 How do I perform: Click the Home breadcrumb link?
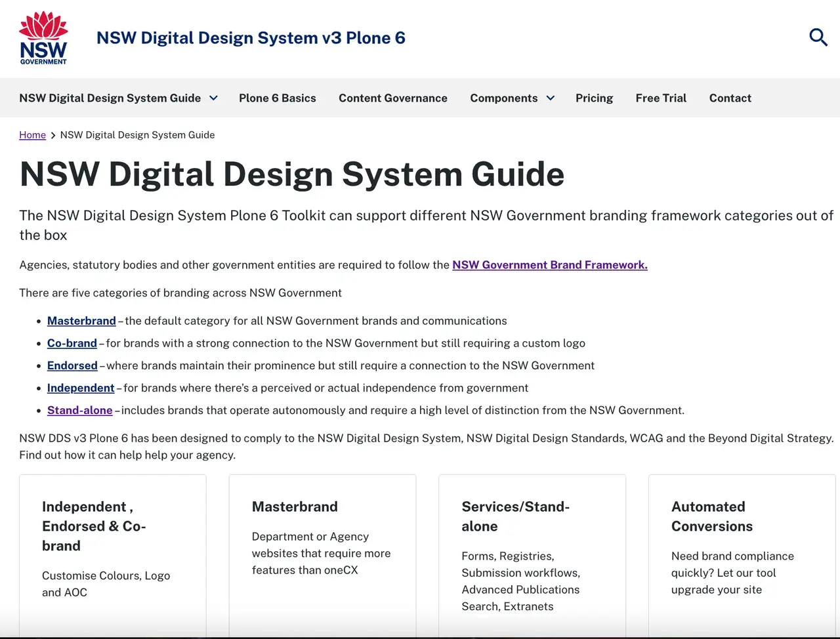click(x=32, y=135)
